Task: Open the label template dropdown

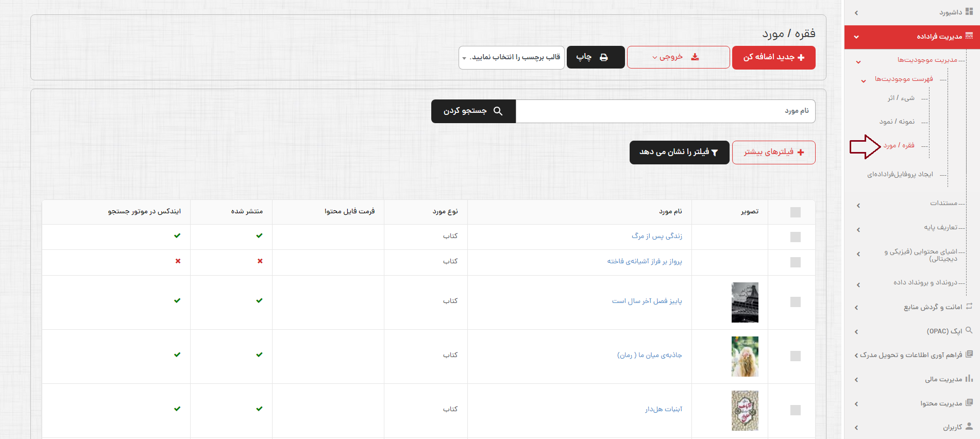Action: [x=512, y=57]
